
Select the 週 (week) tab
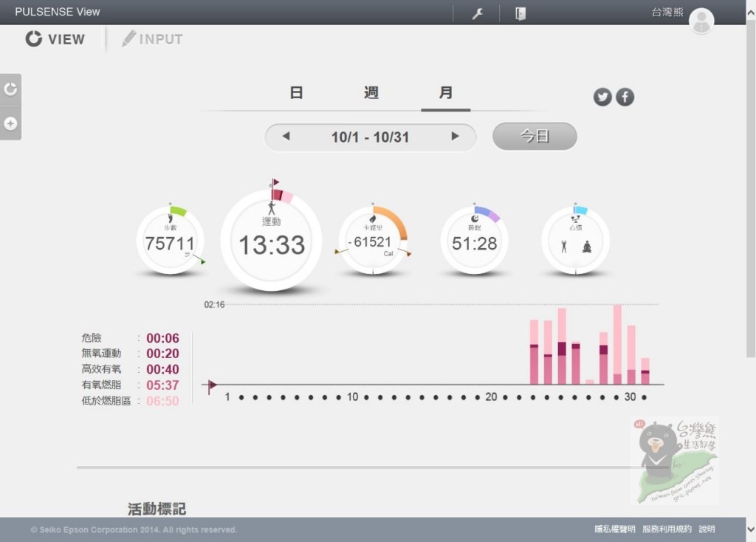(x=371, y=92)
